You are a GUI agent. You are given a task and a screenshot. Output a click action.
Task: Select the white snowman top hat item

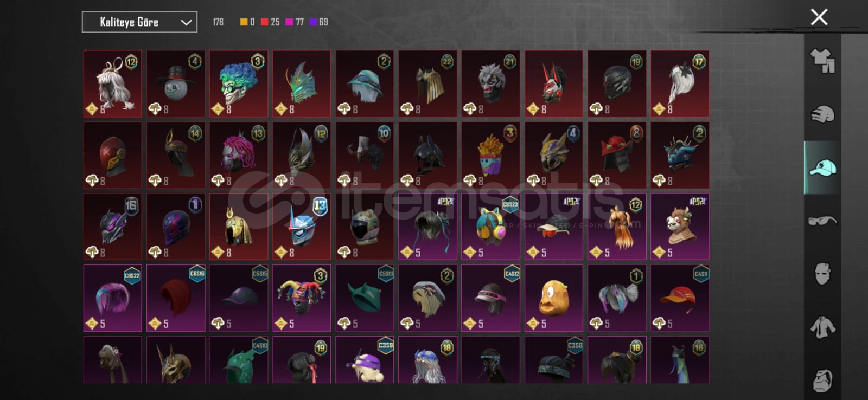coord(176,83)
